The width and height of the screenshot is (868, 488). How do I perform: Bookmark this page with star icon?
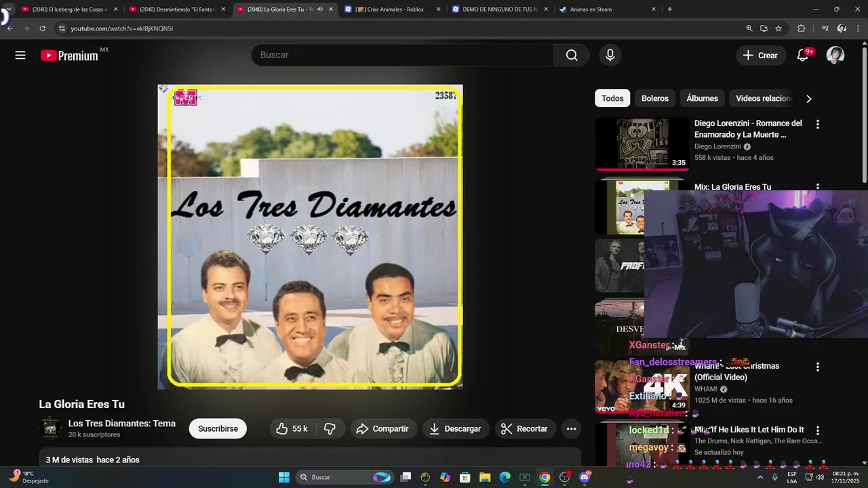[x=778, y=28]
